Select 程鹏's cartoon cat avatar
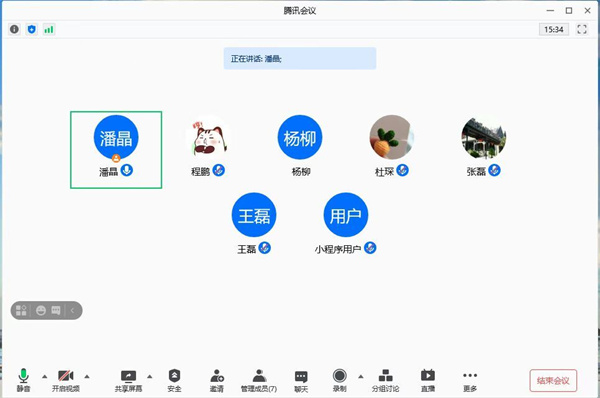This screenshot has height=398, width=600. [x=208, y=137]
